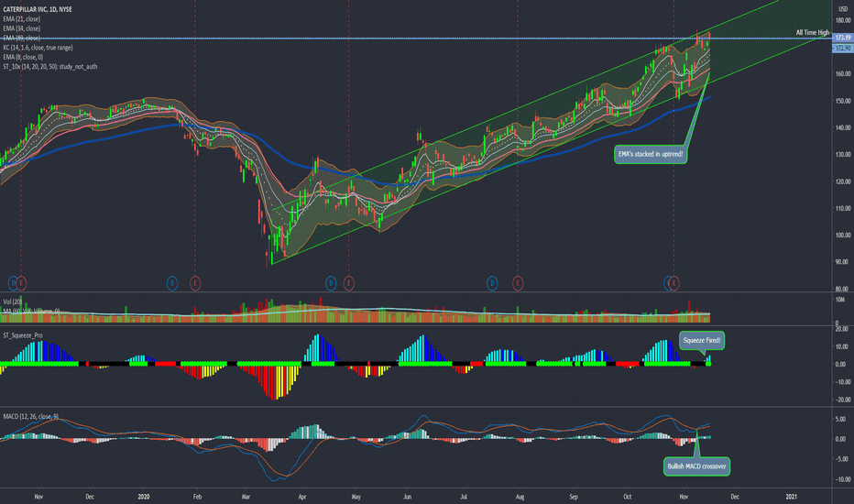Click the 10M volume axis label
The height and width of the screenshot is (504, 854).
pyautogui.click(x=840, y=300)
